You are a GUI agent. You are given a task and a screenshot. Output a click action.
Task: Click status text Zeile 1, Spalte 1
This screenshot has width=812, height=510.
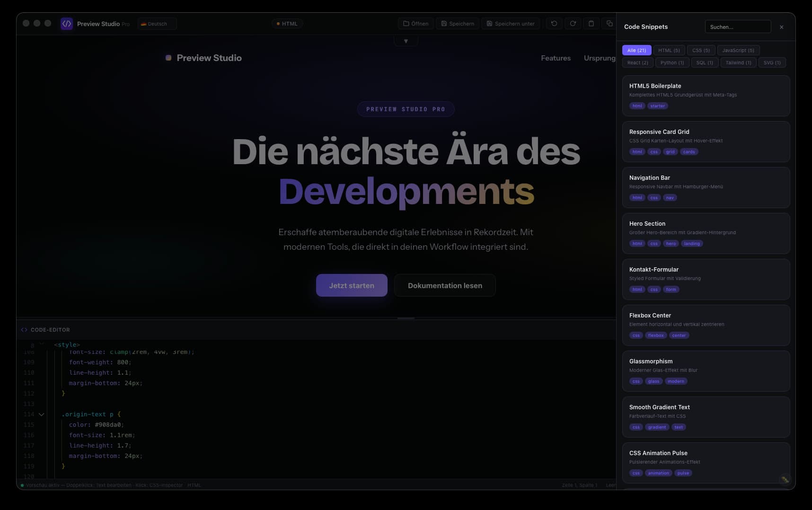[x=579, y=485]
